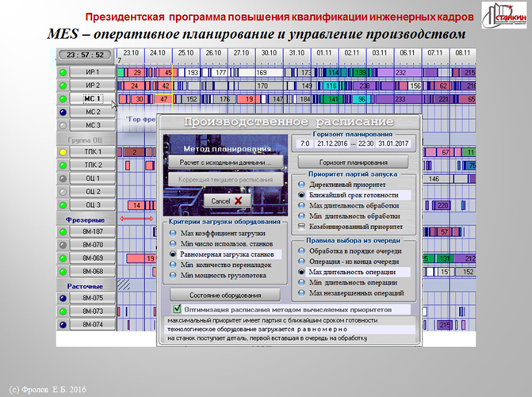Click the blue status indicator next to МС 2
This screenshot has width=532, height=397.
click(63, 113)
